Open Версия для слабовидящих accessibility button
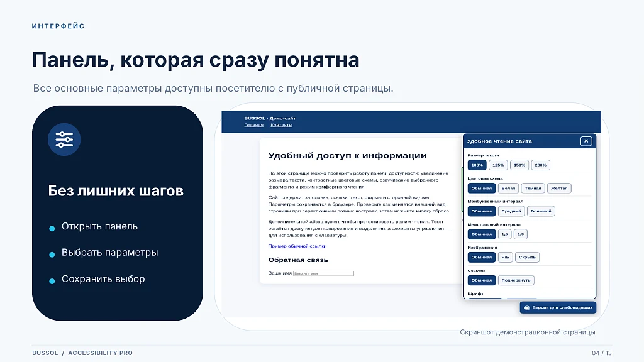The image size is (644, 362). 558,307
